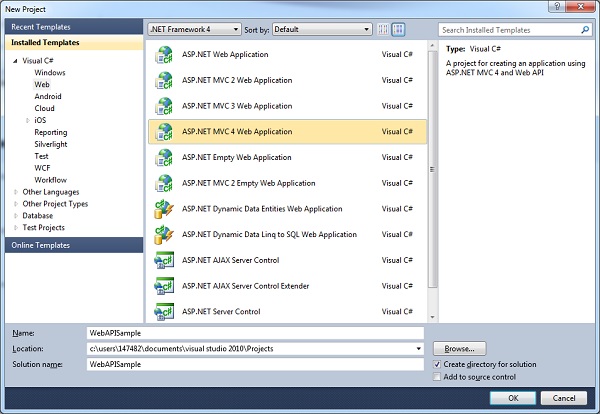Select the Silverlight category
Viewport: 600px width, 414px height.
pos(51,144)
